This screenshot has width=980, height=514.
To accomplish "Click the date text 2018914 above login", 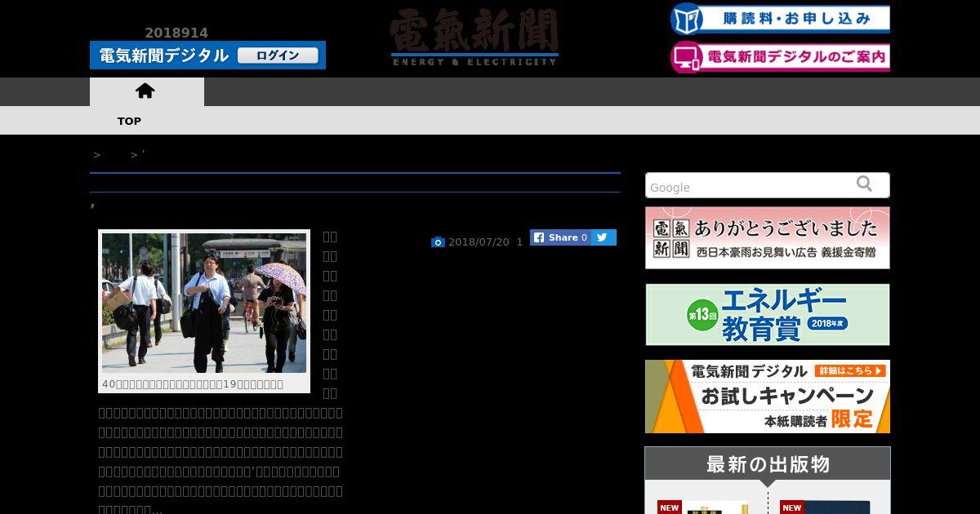I will (176, 33).
